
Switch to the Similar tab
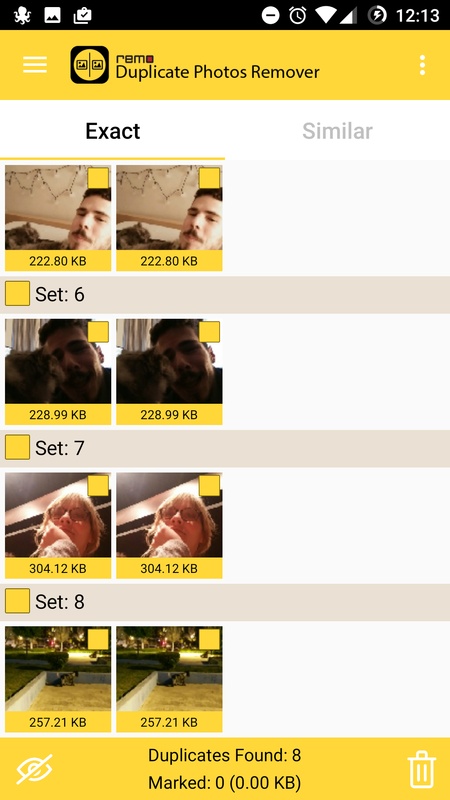point(337,131)
